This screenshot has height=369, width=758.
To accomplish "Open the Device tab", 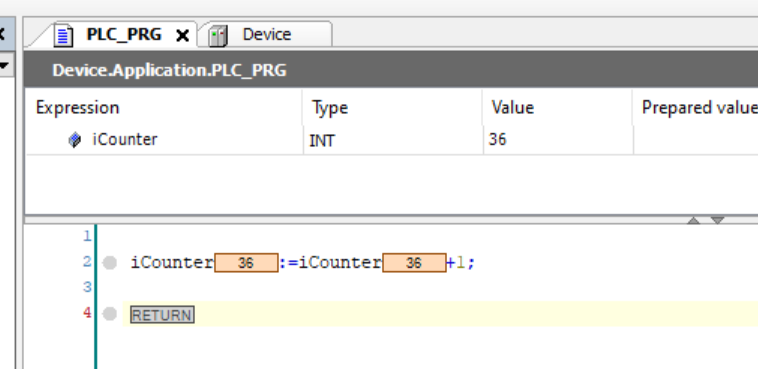I will (267, 35).
